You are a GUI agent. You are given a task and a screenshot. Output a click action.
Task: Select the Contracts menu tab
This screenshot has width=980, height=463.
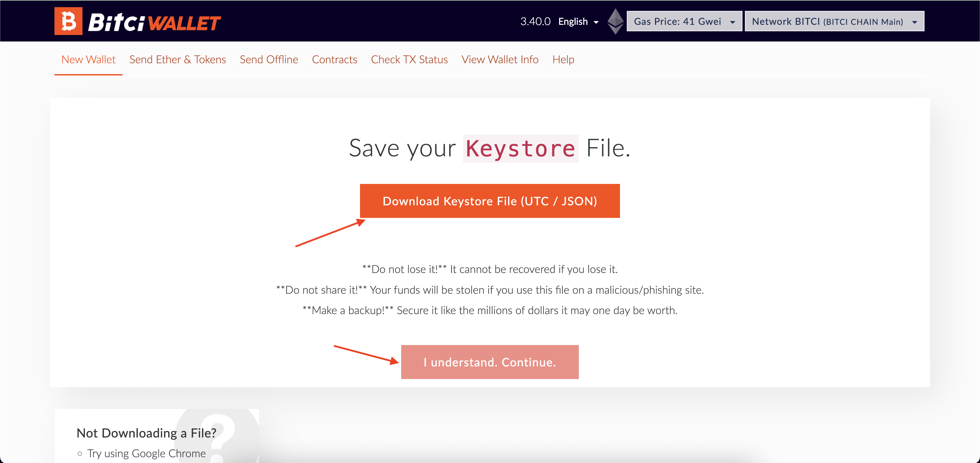pos(335,59)
